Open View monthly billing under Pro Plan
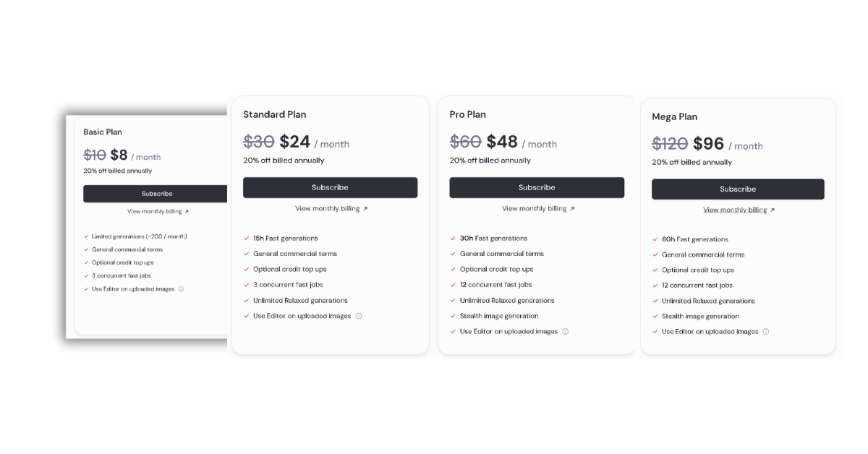Viewport: 868px width, 454px height. [535, 209]
